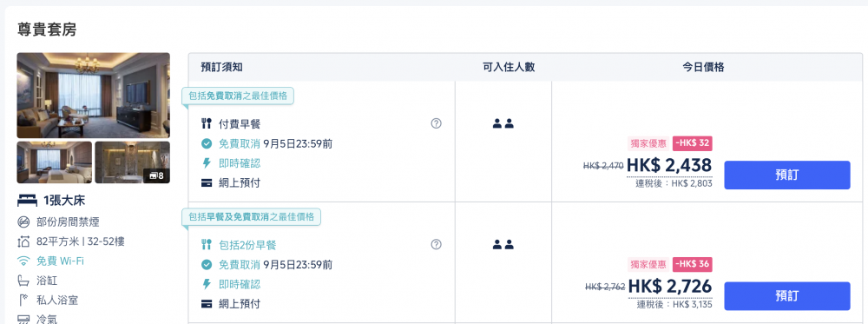Open the main suite living room photo
868x324 pixels.
click(x=93, y=96)
